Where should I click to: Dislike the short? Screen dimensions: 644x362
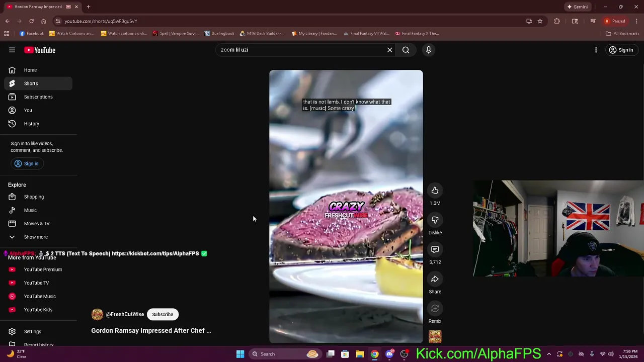435,220
